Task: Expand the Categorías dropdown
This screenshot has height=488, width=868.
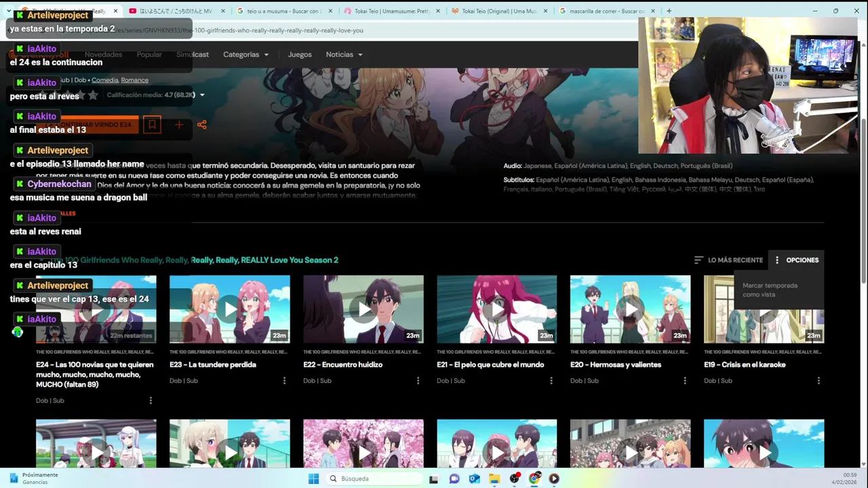Action: click(x=245, y=54)
